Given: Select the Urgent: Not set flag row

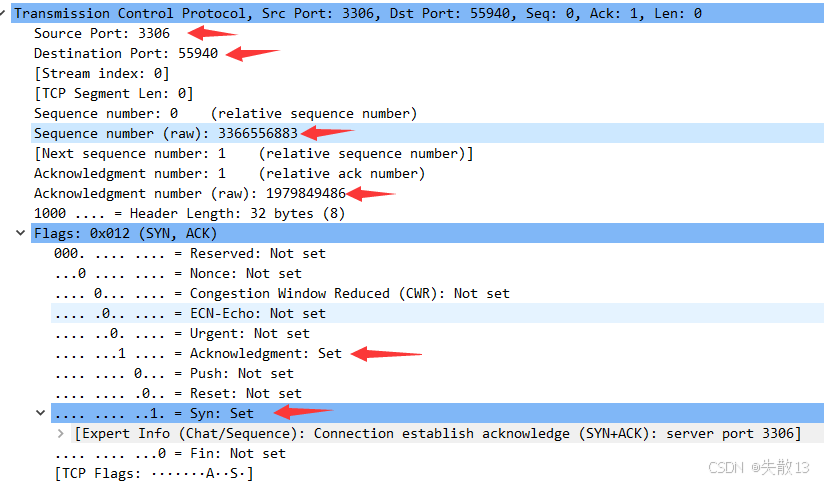Looking at the screenshot, I should tap(182, 333).
